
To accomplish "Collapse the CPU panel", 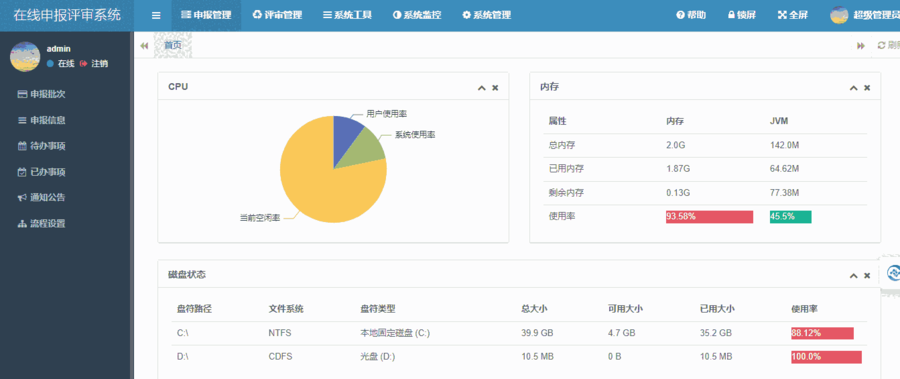I will [482, 88].
